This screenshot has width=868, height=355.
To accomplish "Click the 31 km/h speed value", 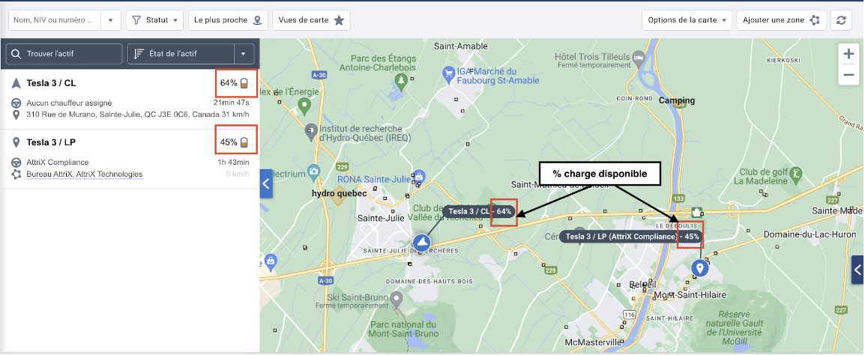I will pyautogui.click(x=235, y=115).
